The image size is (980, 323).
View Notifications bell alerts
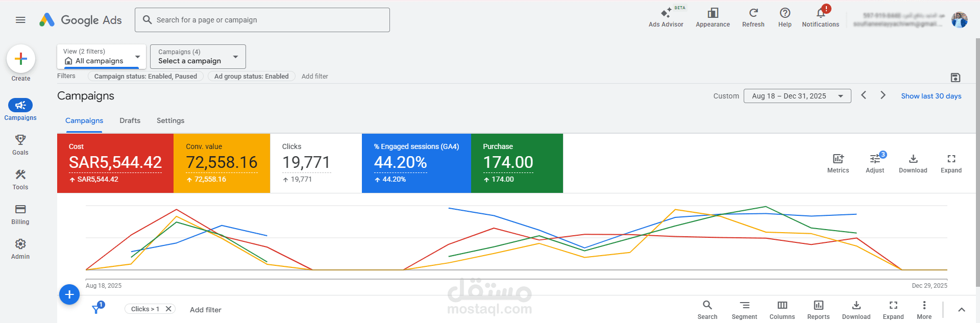(x=821, y=17)
